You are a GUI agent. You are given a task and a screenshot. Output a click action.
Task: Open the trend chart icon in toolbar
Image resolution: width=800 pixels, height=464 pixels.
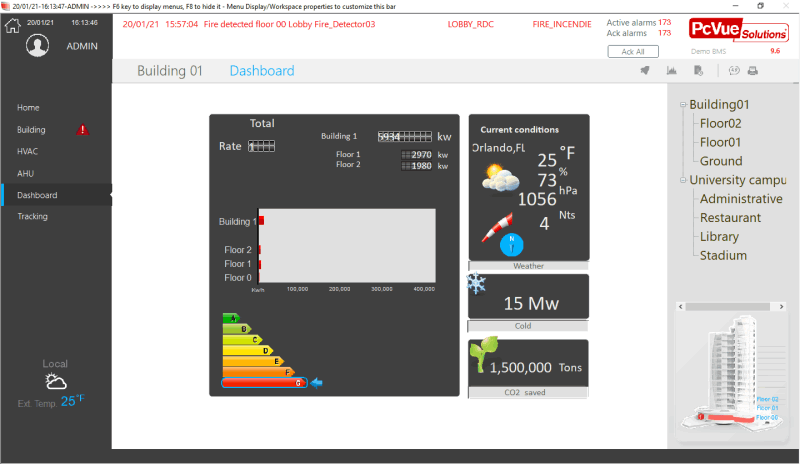point(672,71)
